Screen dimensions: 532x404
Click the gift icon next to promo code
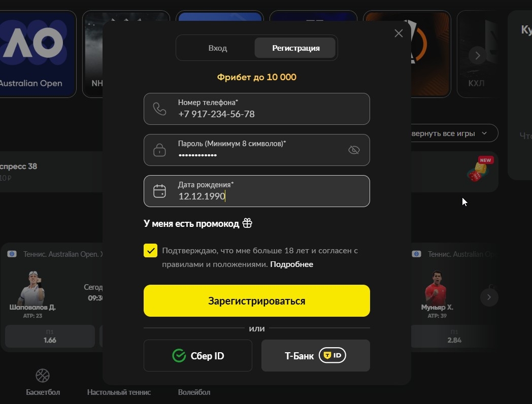click(x=247, y=223)
